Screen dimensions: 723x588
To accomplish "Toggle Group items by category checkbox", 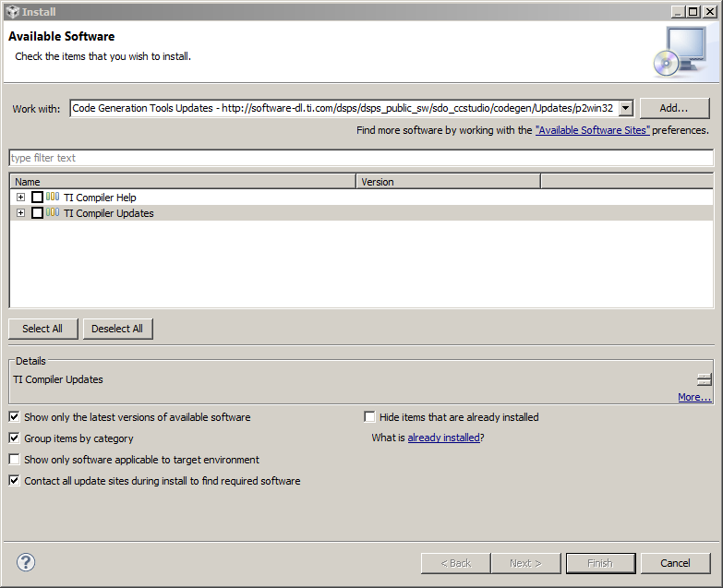I will point(14,438).
